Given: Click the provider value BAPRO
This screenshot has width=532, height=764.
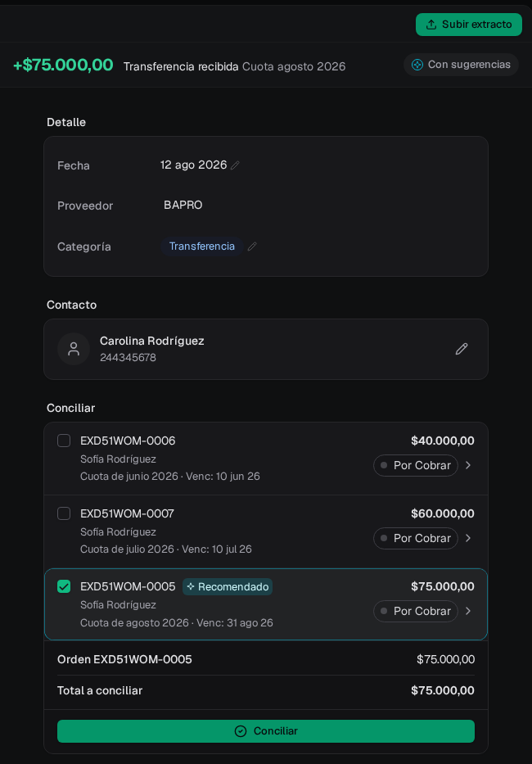Looking at the screenshot, I should coord(183,206).
